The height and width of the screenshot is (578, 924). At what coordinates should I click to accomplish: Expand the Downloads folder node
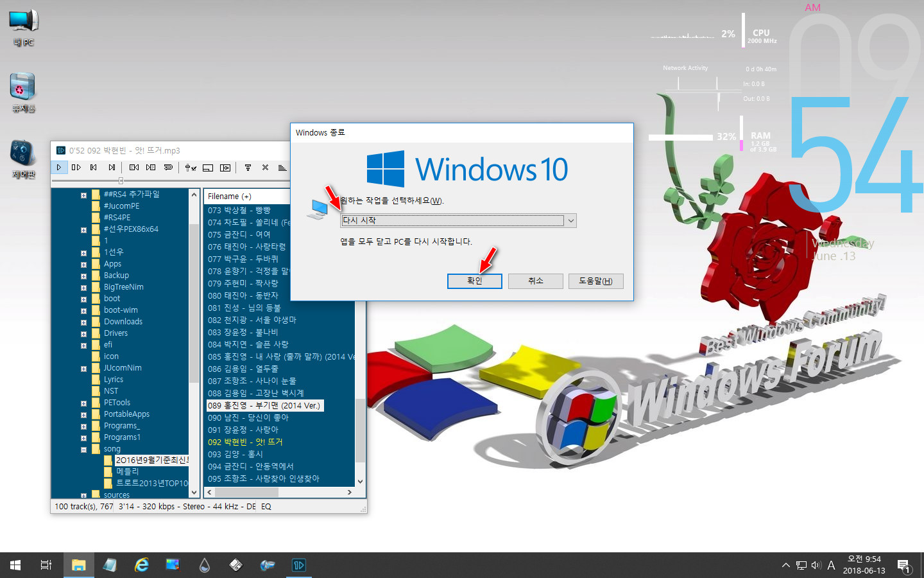point(83,322)
